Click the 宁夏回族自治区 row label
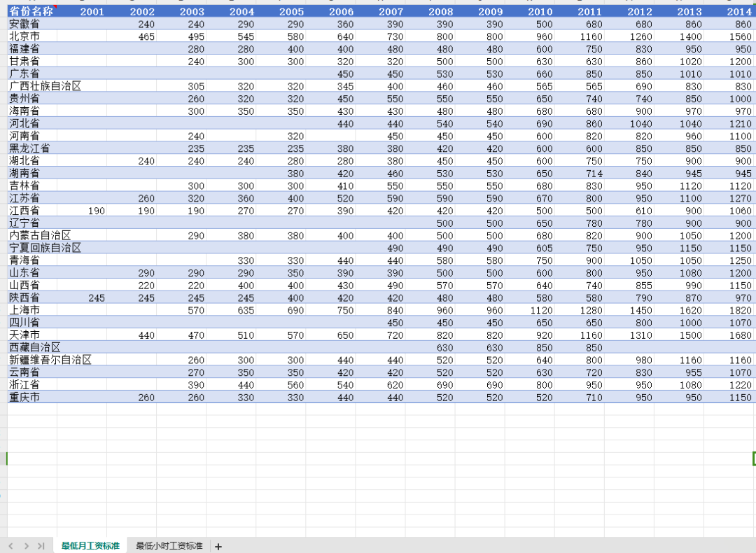This screenshot has height=553, width=756. click(x=45, y=248)
